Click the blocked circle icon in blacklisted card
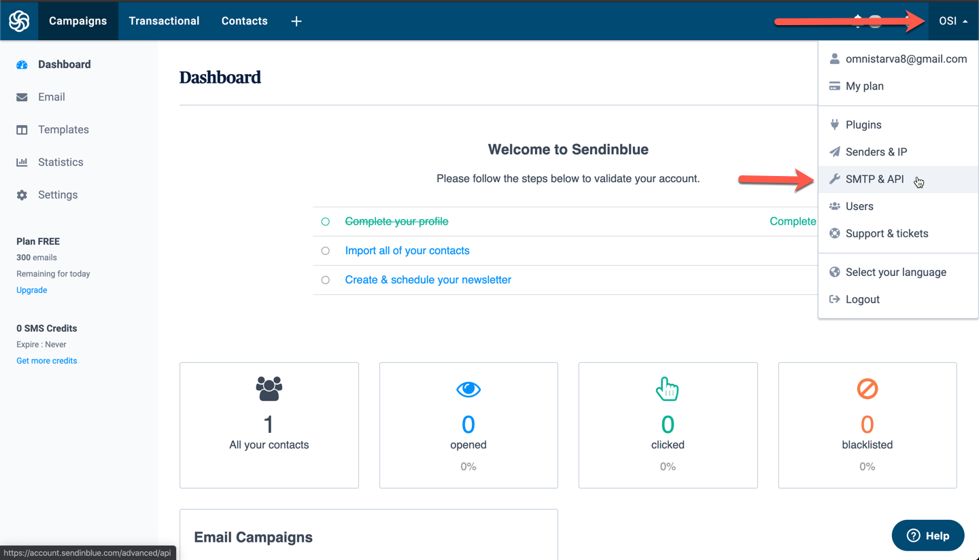Image resolution: width=979 pixels, height=560 pixels. click(867, 388)
